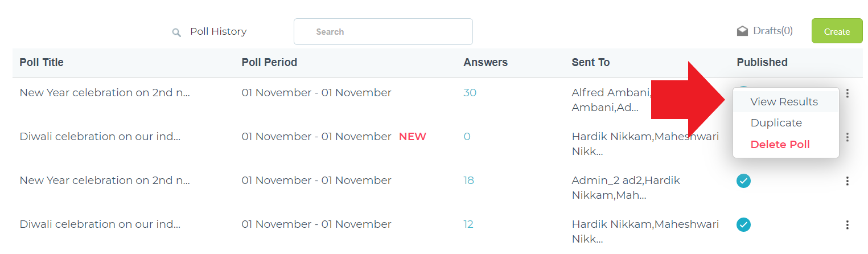Open the 12 answers count link
The image size is (868, 254).
(x=468, y=224)
